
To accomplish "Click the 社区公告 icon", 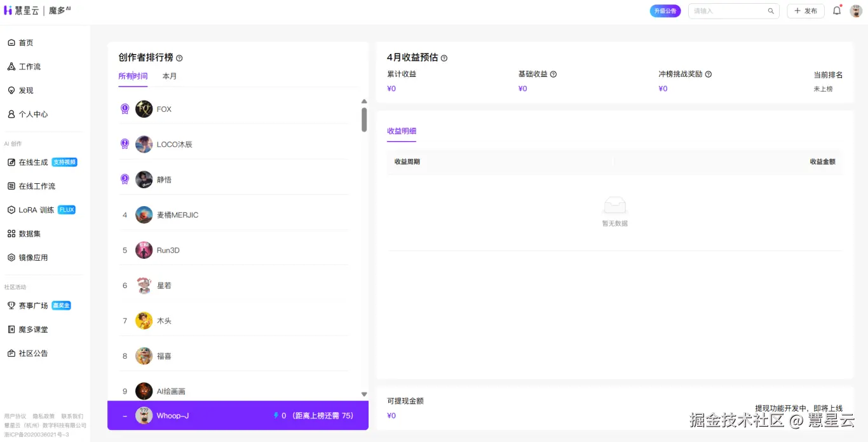I will click(11, 353).
